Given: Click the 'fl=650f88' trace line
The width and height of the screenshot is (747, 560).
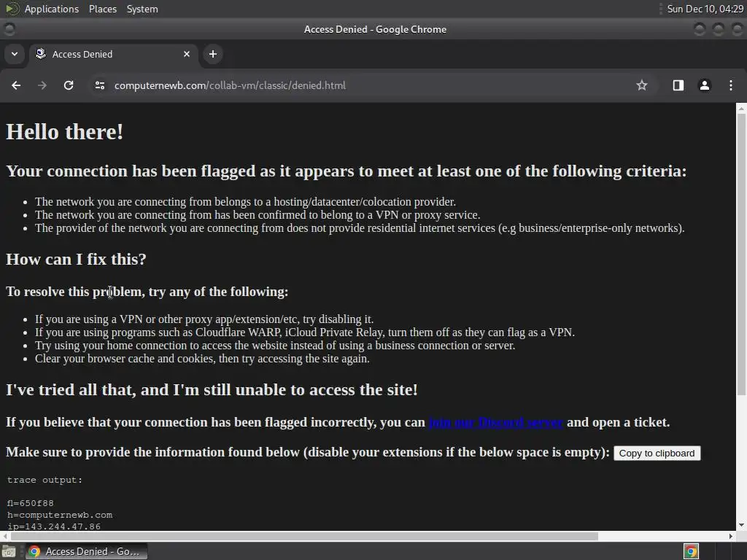Looking at the screenshot, I should click(31, 503).
